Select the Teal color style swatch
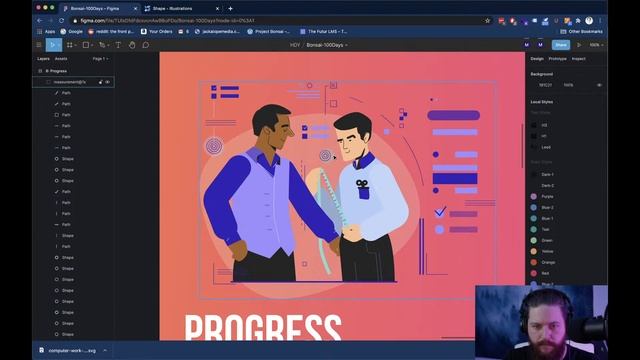Viewport: 640px width, 360px height. point(533,229)
